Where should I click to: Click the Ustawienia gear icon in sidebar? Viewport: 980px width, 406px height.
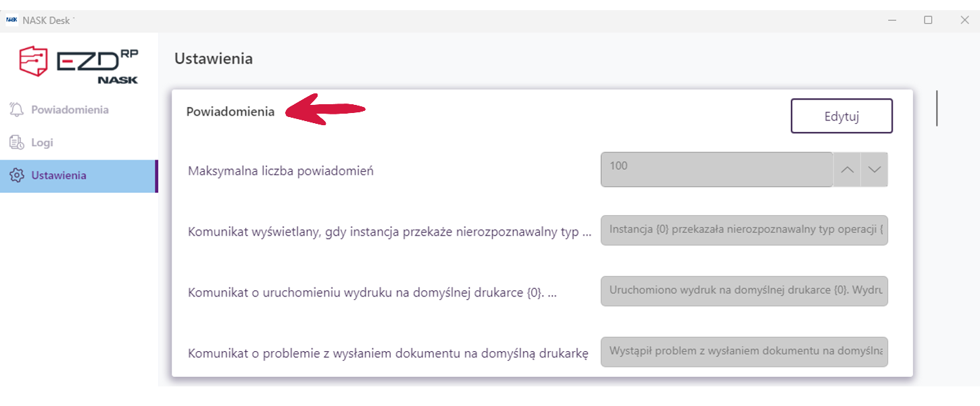tap(16, 176)
